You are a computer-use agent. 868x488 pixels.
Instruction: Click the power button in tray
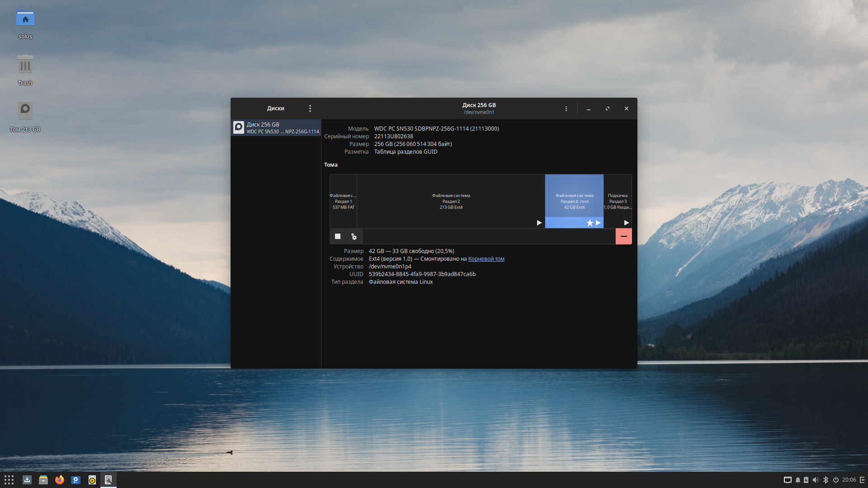click(836, 480)
